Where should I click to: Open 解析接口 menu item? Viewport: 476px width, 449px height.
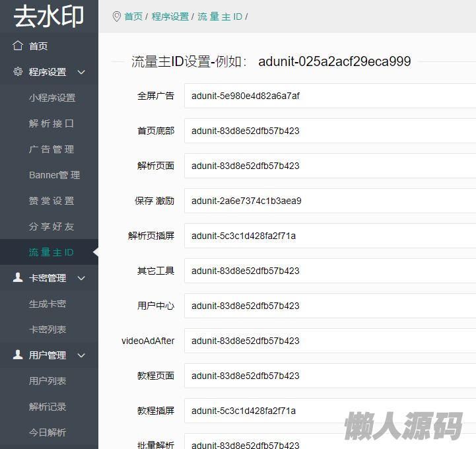point(51,123)
